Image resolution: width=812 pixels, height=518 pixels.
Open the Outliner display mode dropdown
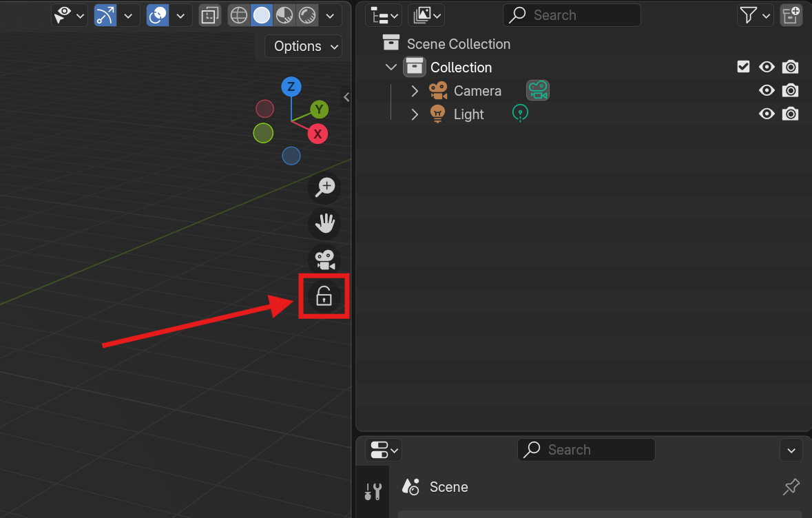click(x=427, y=16)
